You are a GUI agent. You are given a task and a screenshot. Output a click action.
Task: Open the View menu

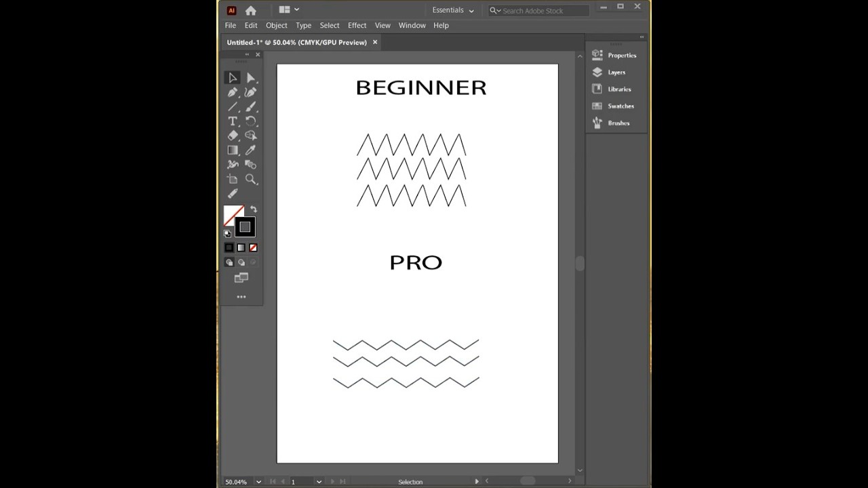(382, 25)
